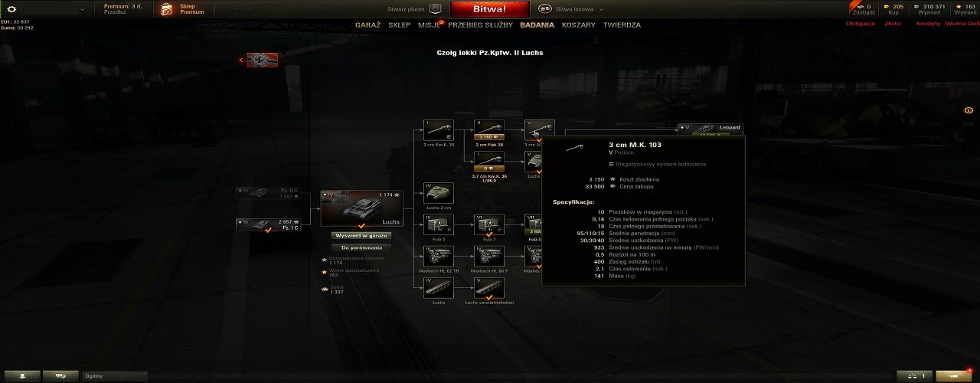Select the 2 cm Flak 38 gun module
This screenshot has height=383, width=980.
point(488,129)
